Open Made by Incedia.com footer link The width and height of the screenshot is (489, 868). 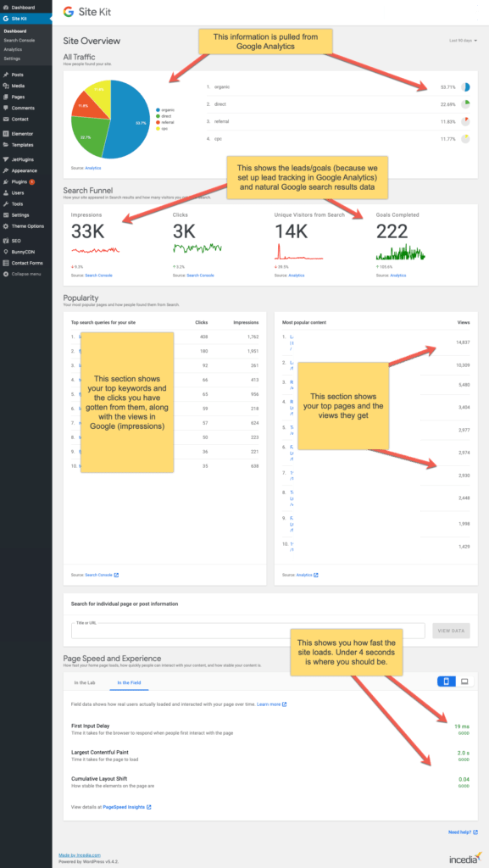(x=80, y=855)
